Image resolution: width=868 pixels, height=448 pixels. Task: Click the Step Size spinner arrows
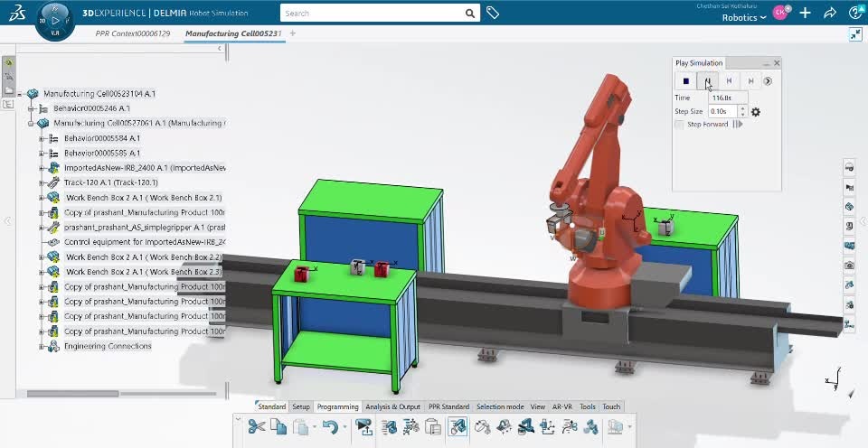click(x=743, y=111)
